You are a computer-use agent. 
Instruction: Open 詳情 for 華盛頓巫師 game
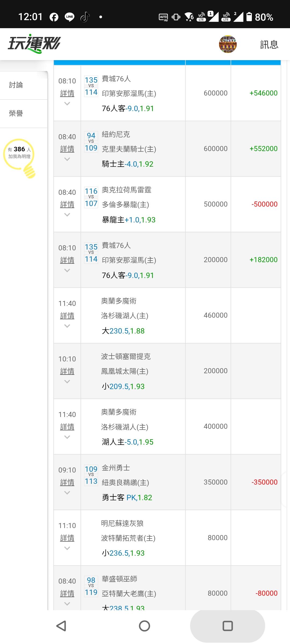[67, 593]
